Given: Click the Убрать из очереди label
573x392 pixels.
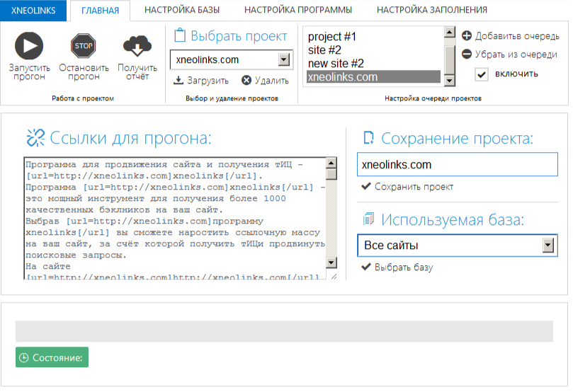Looking at the screenshot, I should tap(516, 54).
